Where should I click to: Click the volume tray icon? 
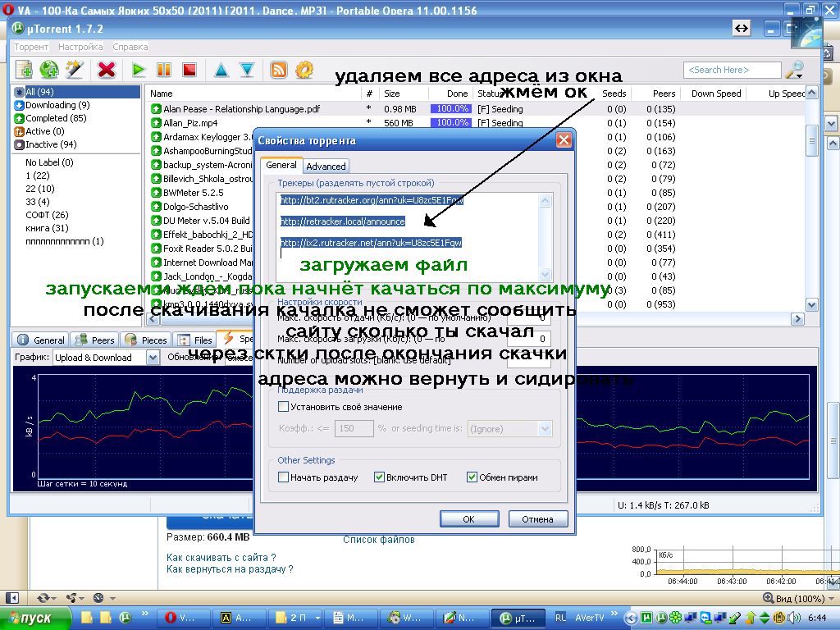click(x=794, y=618)
